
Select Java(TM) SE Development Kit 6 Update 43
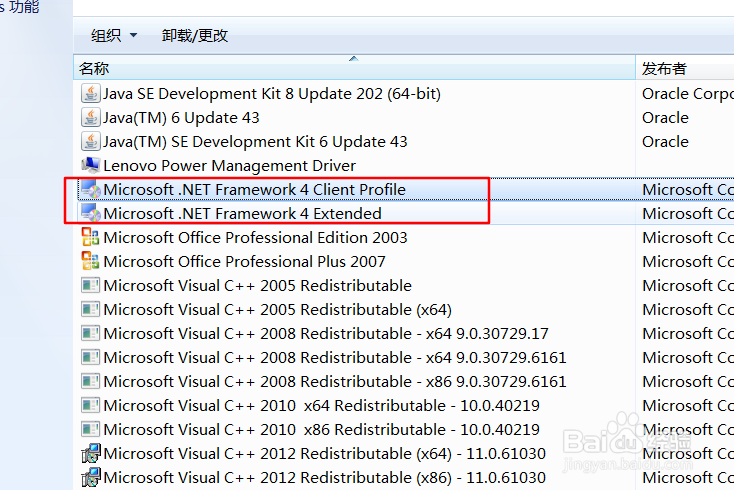tap(255, 142)
